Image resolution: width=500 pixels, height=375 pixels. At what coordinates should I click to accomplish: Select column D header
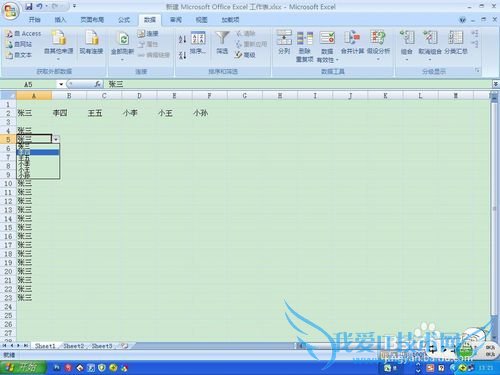click(139, 96)
